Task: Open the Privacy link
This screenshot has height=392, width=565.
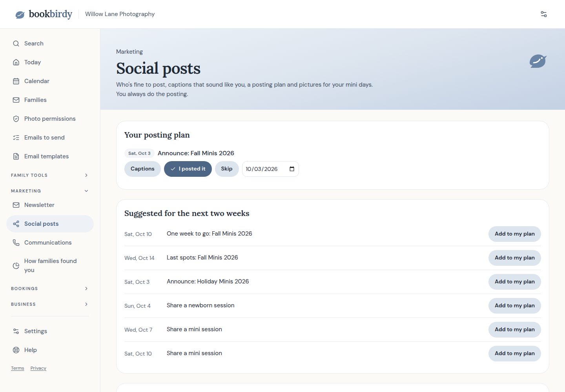Action: pyautogui.click(x=38, y=368)
